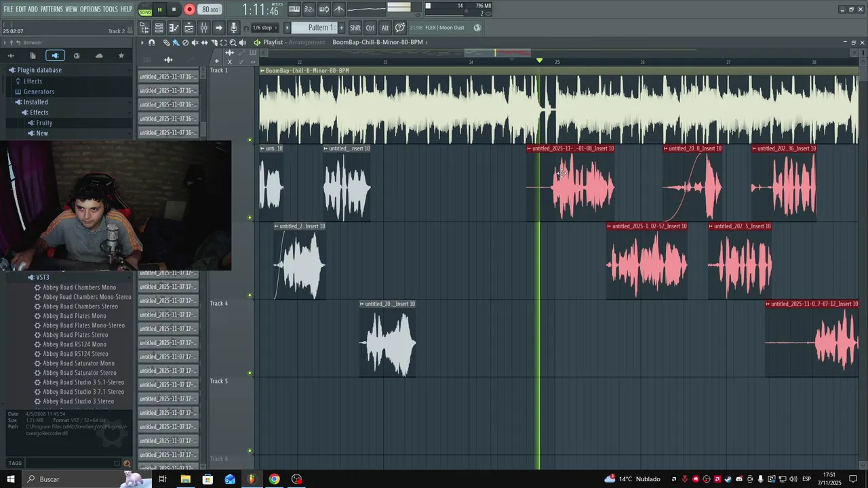Open the help hint question icon
Screen dimensions: 868x488
click(400, 28)
